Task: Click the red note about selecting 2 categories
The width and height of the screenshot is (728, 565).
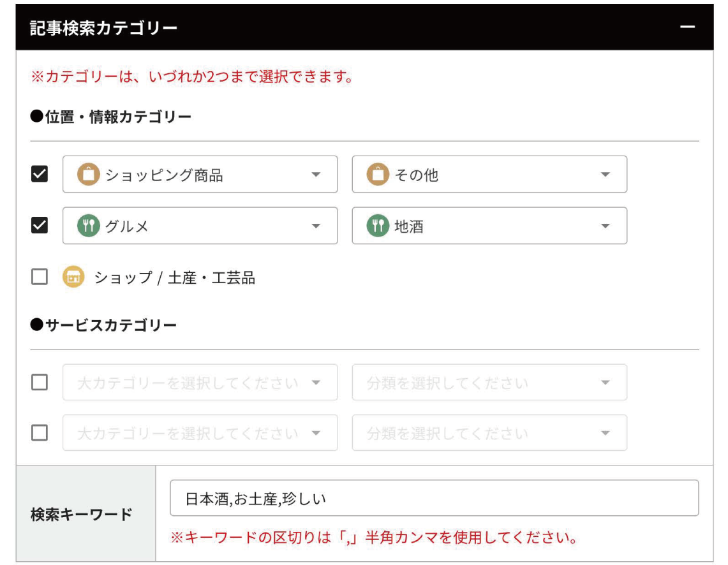Action: pos(191,76)
